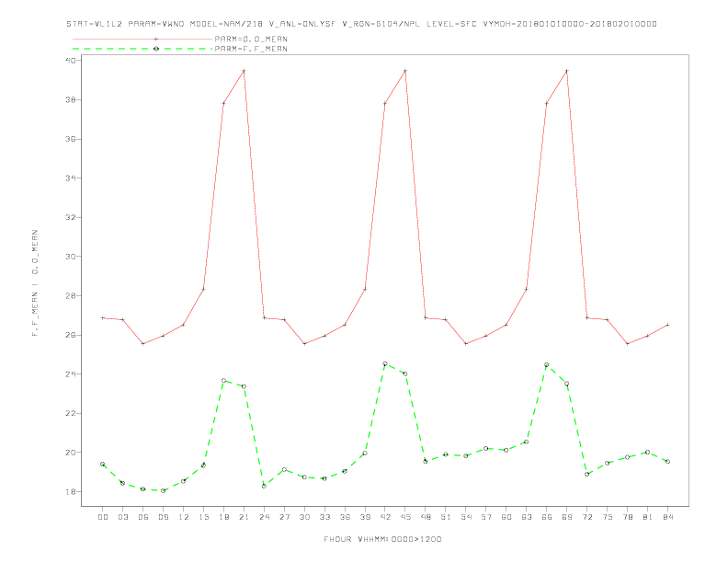Click the x-axis tick label 24
Viewport: 728px width, 563px height.
click(x=264, y=517)
